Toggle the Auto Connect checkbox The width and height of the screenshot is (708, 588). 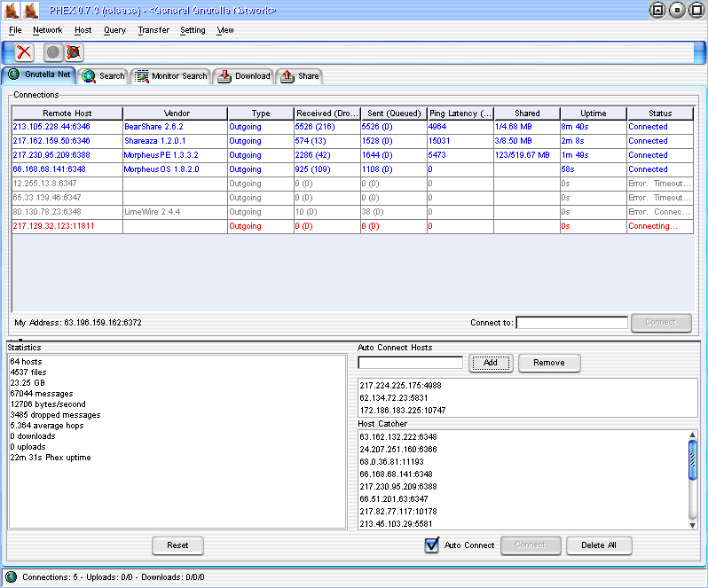(x=432, y=545)
